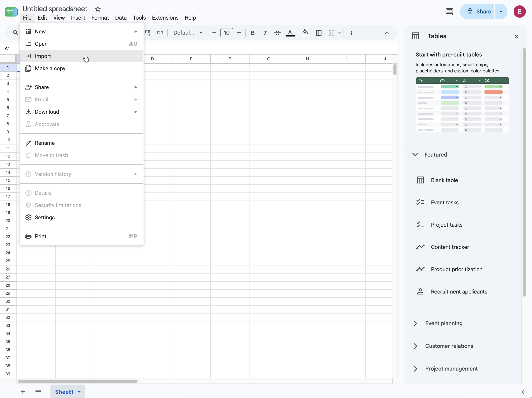This screenshot has width=532, height=398.
Task: Expand the Project management category
Action: click(x=415, y=369)
